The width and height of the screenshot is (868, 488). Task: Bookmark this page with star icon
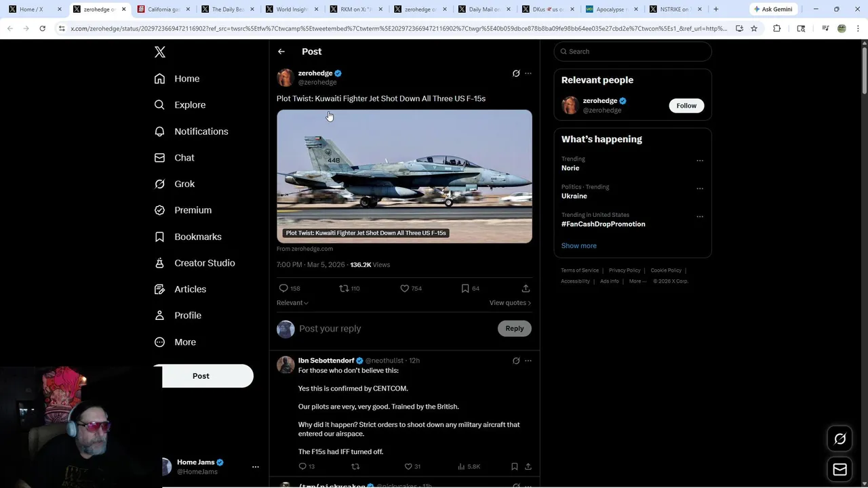(753, 28)
